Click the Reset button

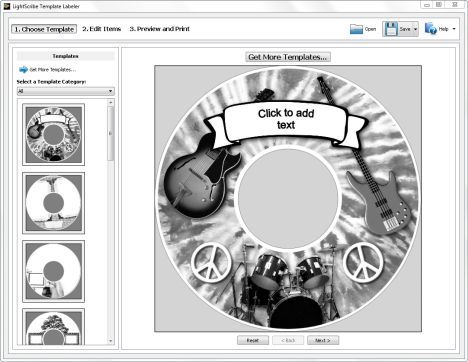(253, 340)
